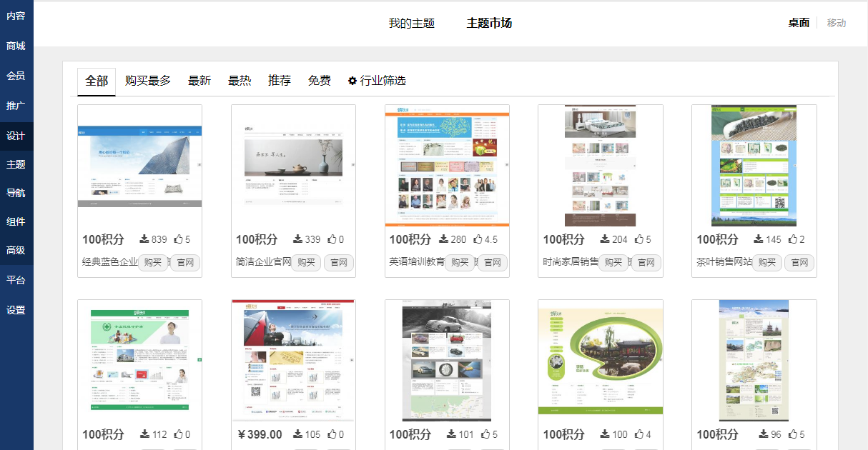Open the green garden theme thumbnail with 100 downloads

click(x=601, y=361)
